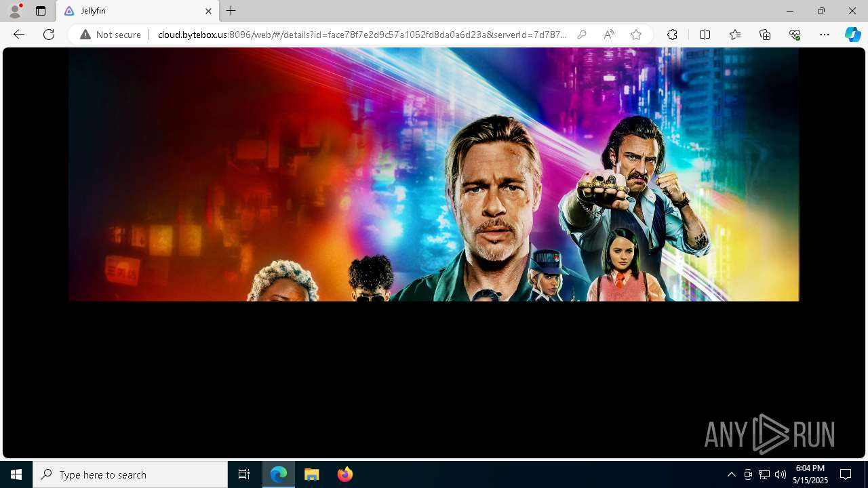Launch Firefox from taskbar

pyautogui.click(x=345, y=474)
